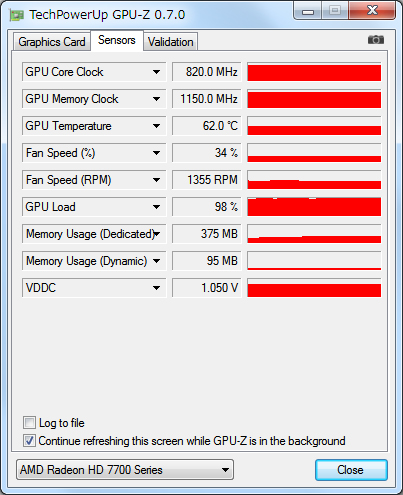Switch to the Graphics Card tab
Screen dimensions: 403x495
(52, 42)
